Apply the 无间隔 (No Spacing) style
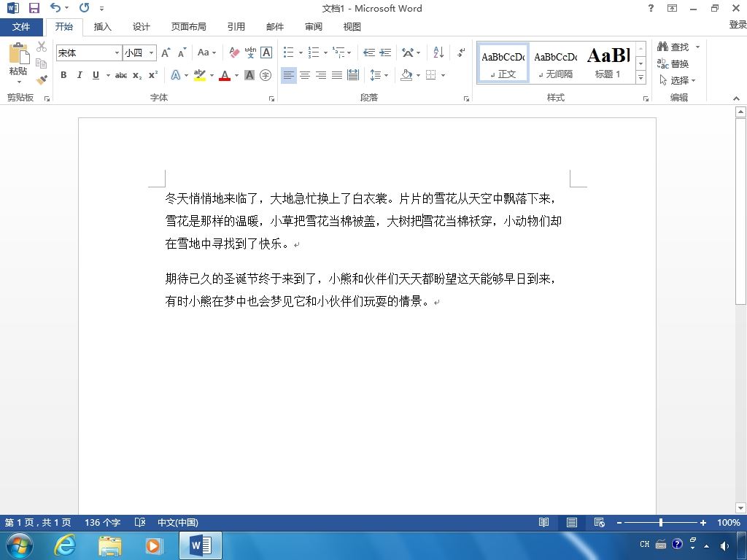This screenshot has width=747, height=560. click(x=555, y=63)
